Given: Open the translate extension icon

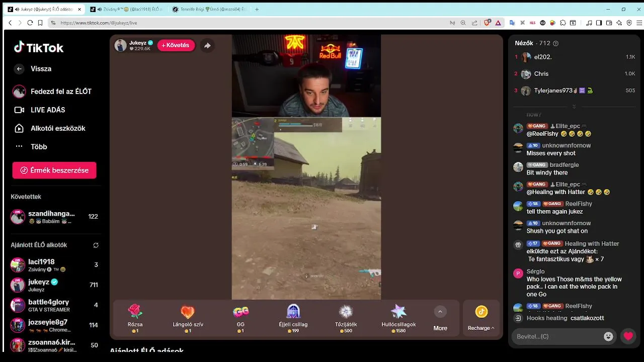Looking at the screenshot, I should point(512,23).
